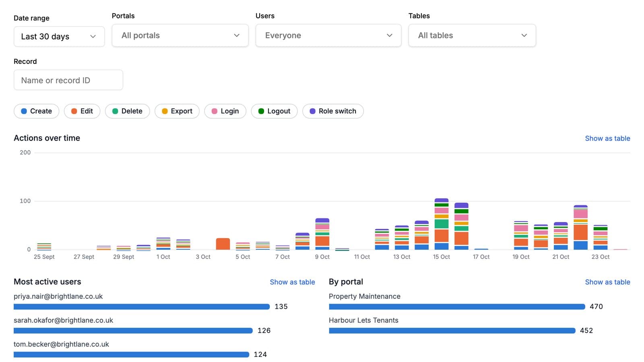Screen dimensions: 644x362
Task: Show By portal as table
Action: pyautogui.click(x=607, y=282)
